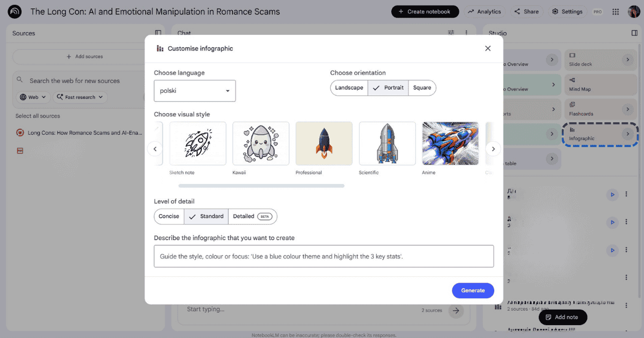Image resolution: width=644 pixels, height=338 pixels.
Task: Open the language dropdown showing polski
Action: click(194, 91)
